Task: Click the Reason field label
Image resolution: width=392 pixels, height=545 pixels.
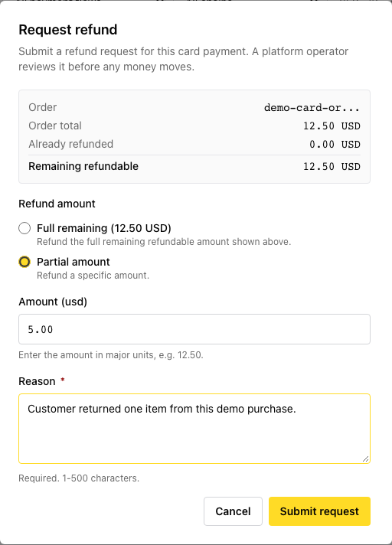Action: [37, 381]
